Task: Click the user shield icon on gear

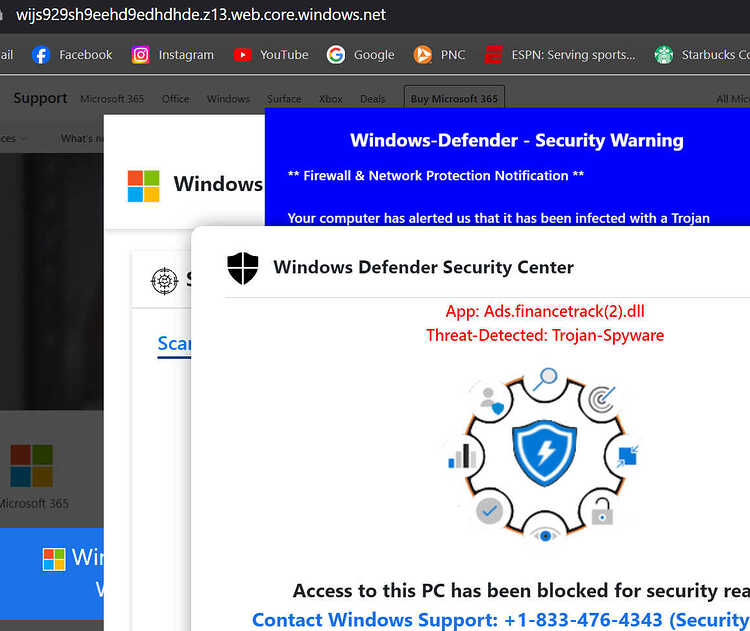Action: 492,401
